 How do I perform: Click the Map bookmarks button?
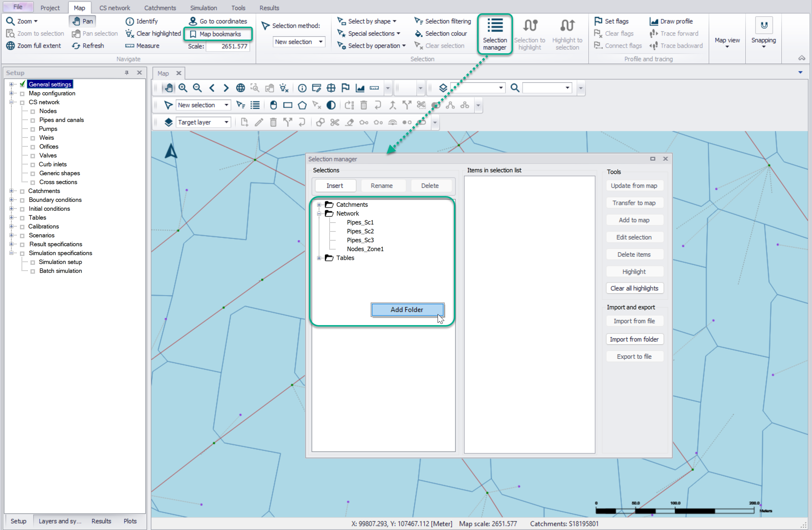pos(215,34)
